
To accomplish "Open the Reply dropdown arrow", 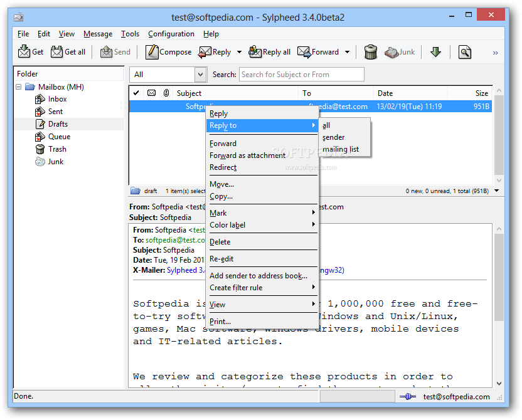I will point(239,52).
